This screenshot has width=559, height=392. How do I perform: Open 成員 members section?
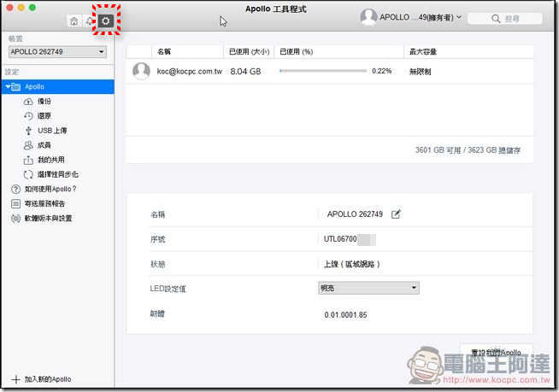44,145
